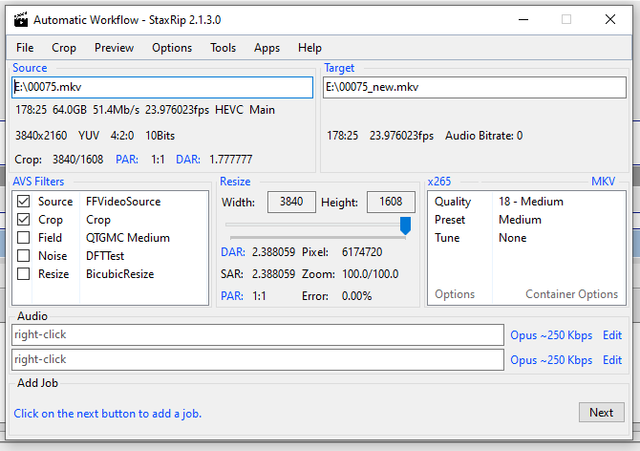Click the 'Click on the next button' hint
640x451 pixels.
pos(108,414)
